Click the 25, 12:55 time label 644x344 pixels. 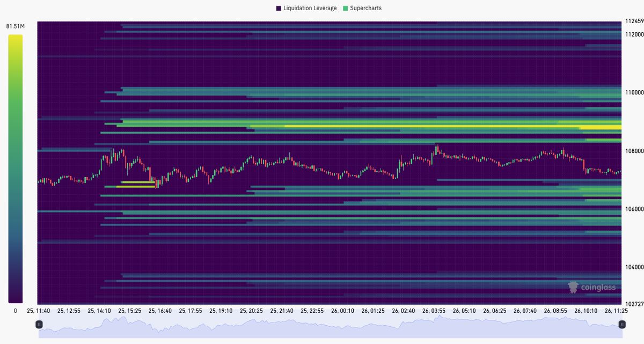point(69,311)
